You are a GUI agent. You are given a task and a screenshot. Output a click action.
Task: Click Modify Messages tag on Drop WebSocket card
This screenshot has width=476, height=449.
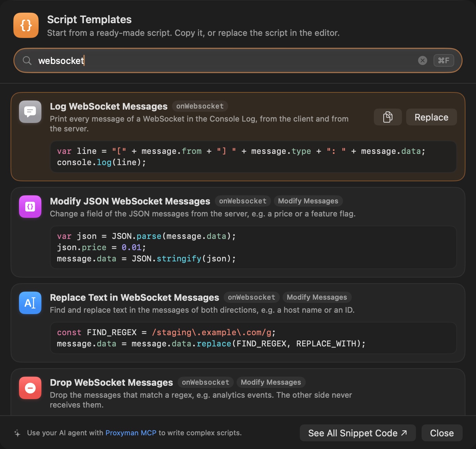[271, 382]
